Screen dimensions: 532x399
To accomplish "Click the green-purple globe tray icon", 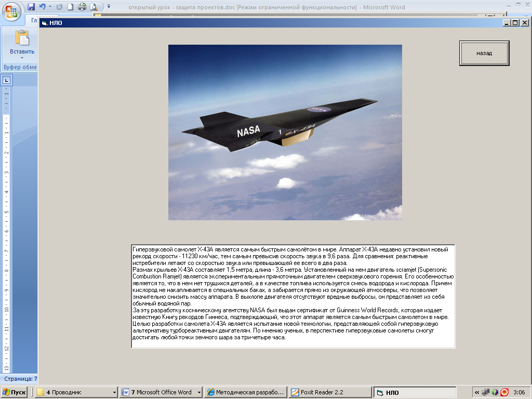I will tap(495, 392).
